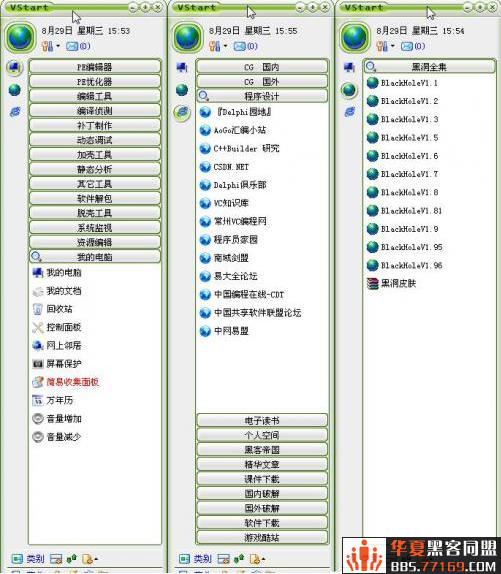Expand the 编译侦测 group
This screenshot has width=501, height=574.
(x=95, y=111)
